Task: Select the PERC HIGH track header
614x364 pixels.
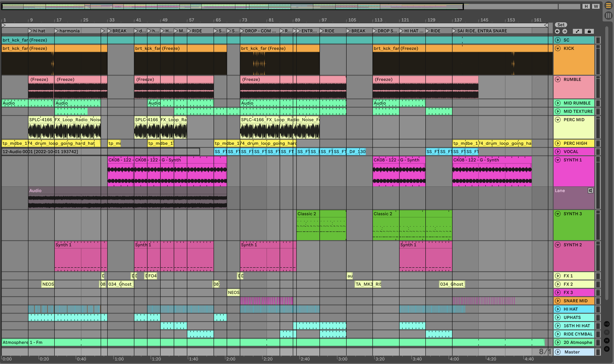Action: [x=575, y=143]
